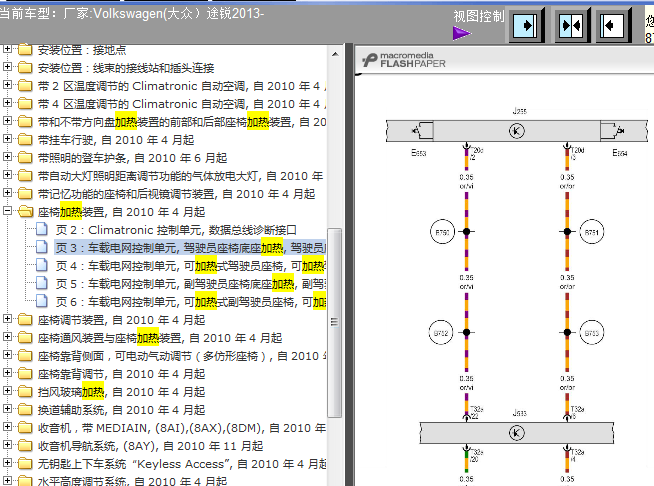Viewport: 654px width, 486px height.
Task: Click the E654 label in the diagram
Action: [x=619, y=153]
